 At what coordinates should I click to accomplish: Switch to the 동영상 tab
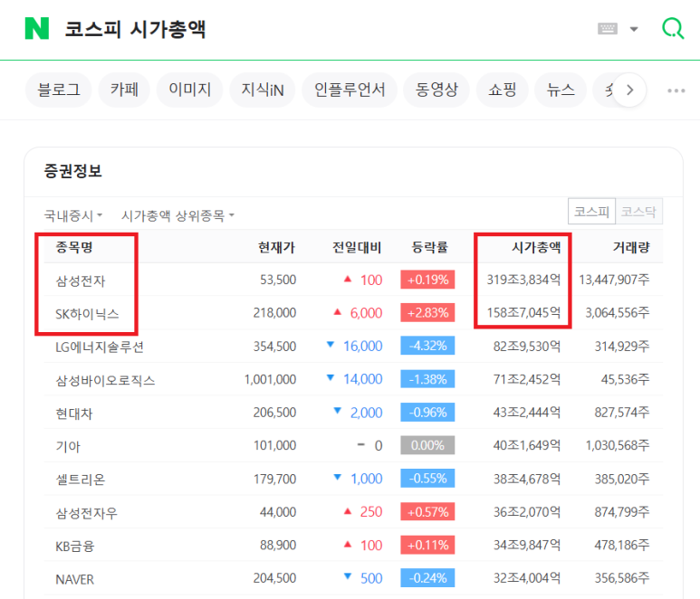click(x=436, y=90)
